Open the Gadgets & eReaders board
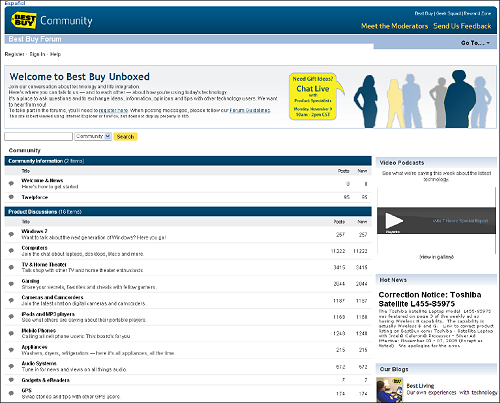This screenshot has width=500, height=403. coord(46,380)
